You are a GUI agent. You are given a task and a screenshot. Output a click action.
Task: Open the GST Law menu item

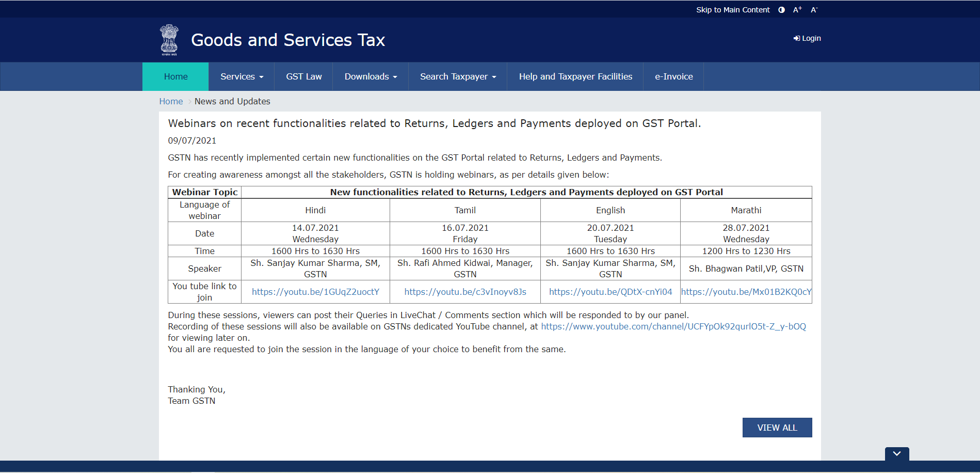tap(303, 76)
